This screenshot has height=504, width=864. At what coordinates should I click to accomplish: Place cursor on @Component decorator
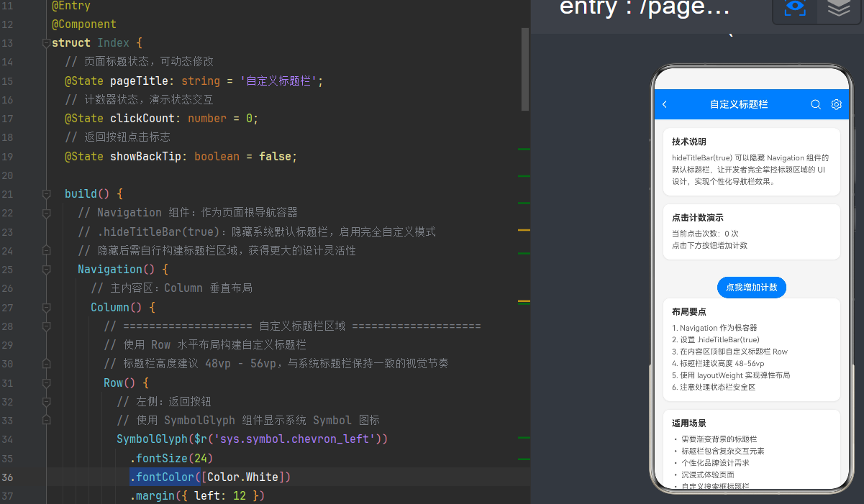84,24
